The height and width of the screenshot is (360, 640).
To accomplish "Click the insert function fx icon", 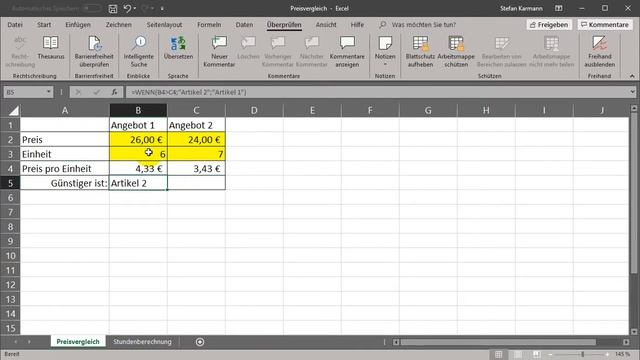I will [114, 92].
